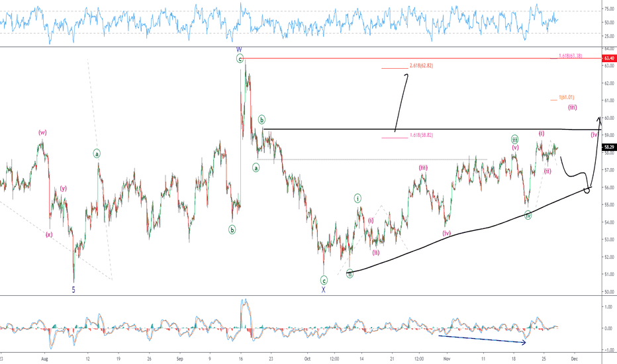
Task: Click the Aug date on time axis
Action: [44, 359]
